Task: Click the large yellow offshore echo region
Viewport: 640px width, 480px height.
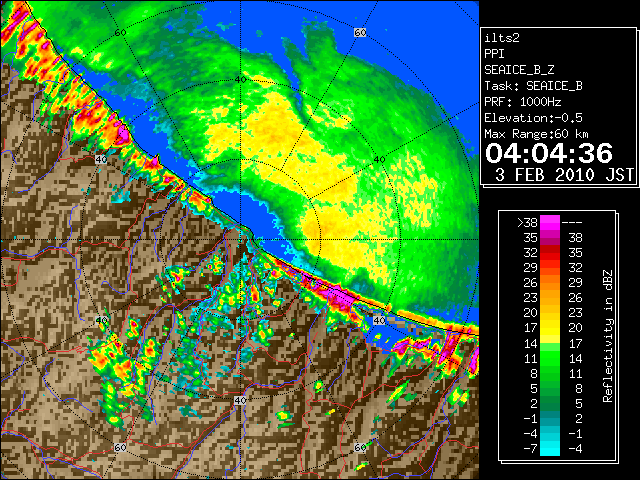Action: coord(286,139)
